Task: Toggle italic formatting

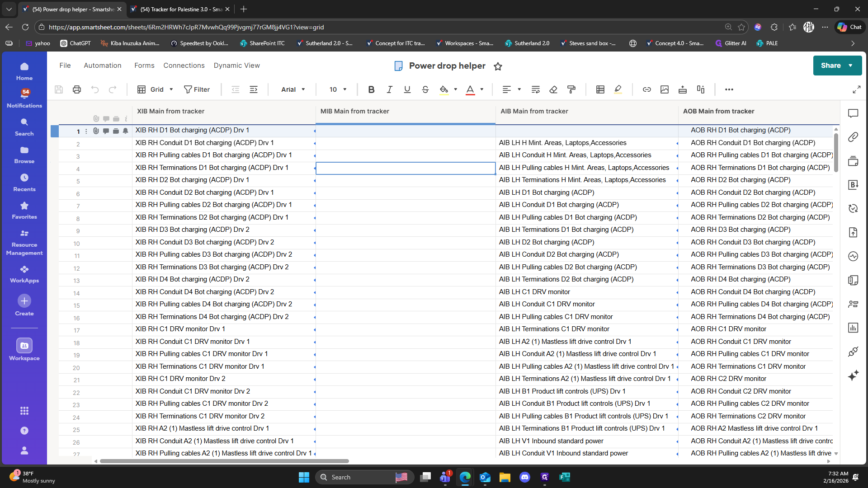Action: click(x=389, y=89)
